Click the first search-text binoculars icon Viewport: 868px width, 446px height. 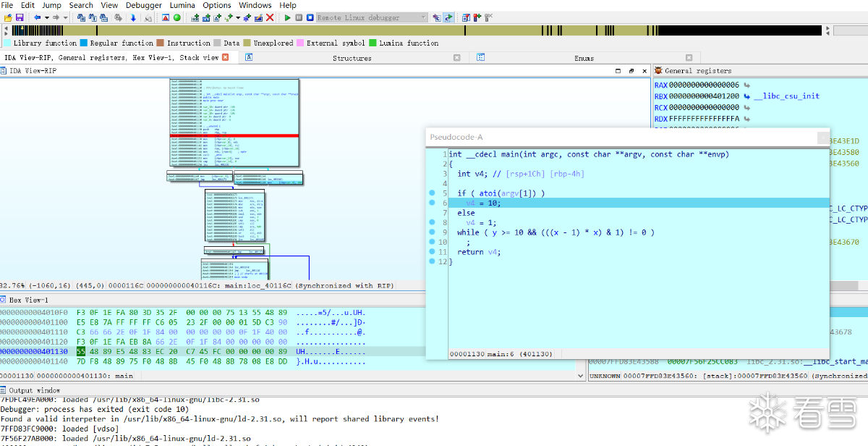pyautogui.click(x=81, y=17)
